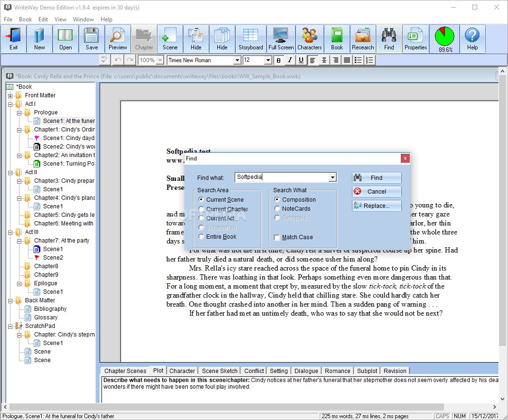
Task: Expand the Front Matter tree node
Action: pos(10,96)
